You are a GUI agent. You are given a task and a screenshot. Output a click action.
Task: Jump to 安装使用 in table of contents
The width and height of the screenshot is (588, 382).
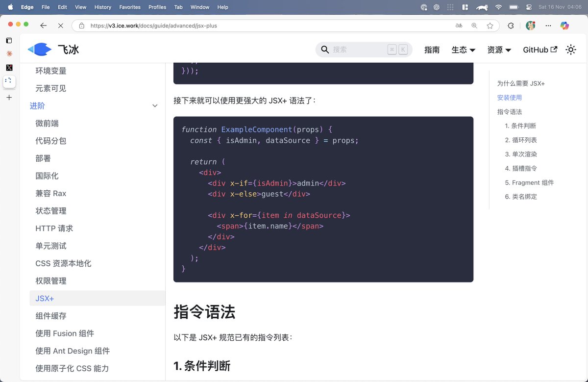(x=510, y=98)
